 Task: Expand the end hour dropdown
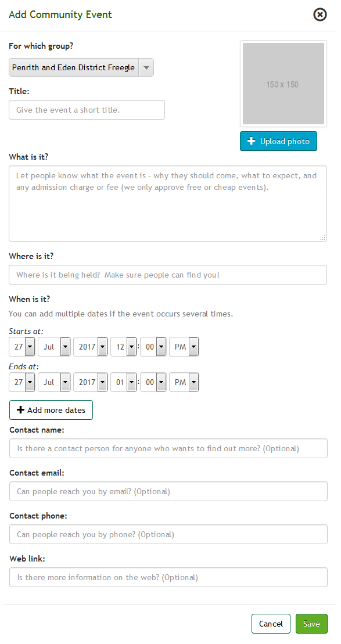pos(124,382)
